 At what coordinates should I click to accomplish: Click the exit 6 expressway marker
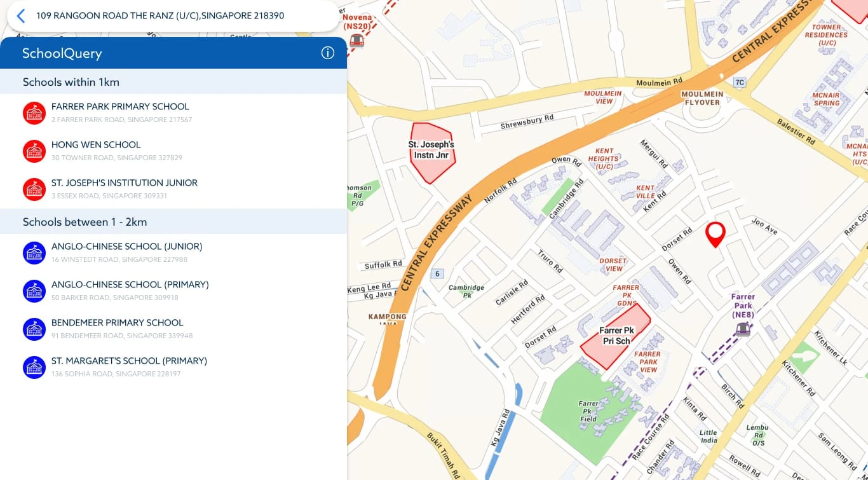coord(437,274)
